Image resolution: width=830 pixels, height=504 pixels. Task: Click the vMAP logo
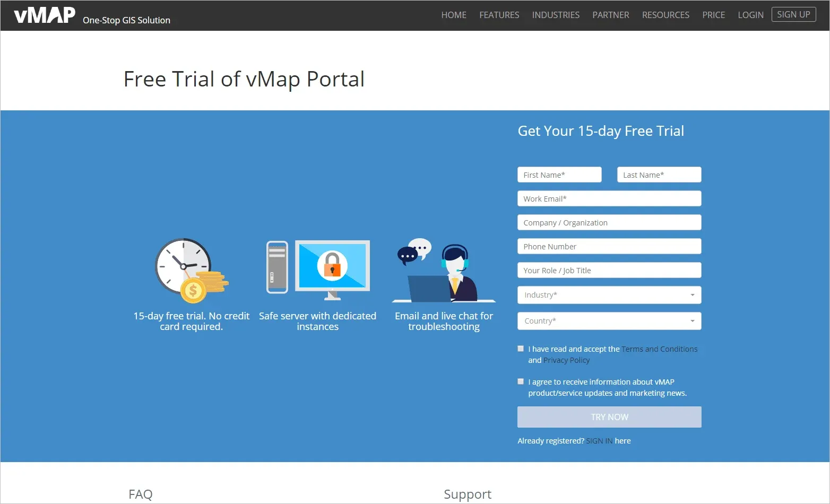tap(45, 15)
